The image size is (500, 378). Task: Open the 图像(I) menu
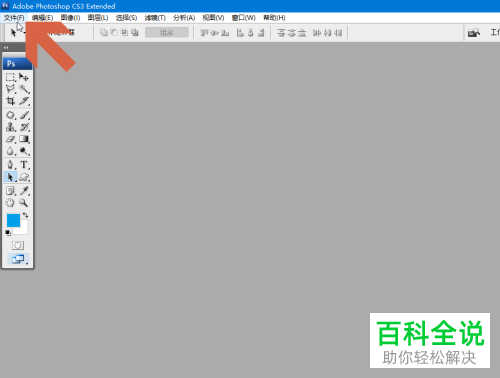tap(70, 18)
